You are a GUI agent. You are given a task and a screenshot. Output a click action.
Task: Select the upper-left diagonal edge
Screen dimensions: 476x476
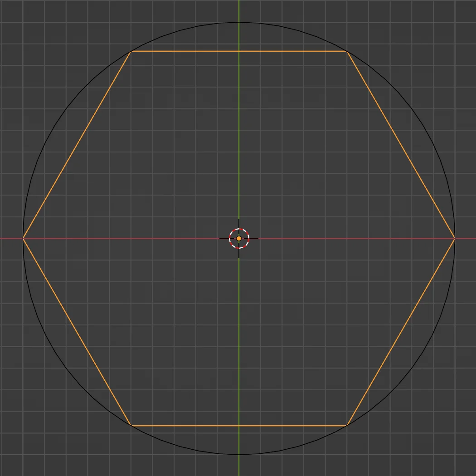(x=78, y=144)
